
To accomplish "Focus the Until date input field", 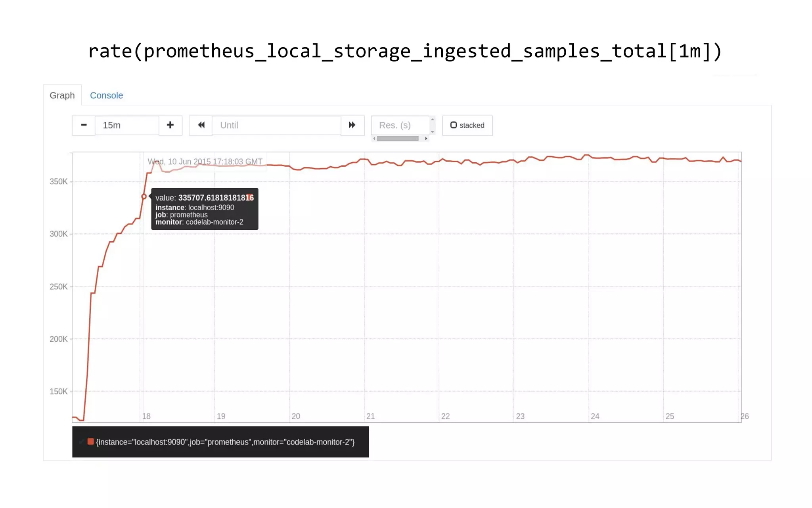I will coord(276,125).
